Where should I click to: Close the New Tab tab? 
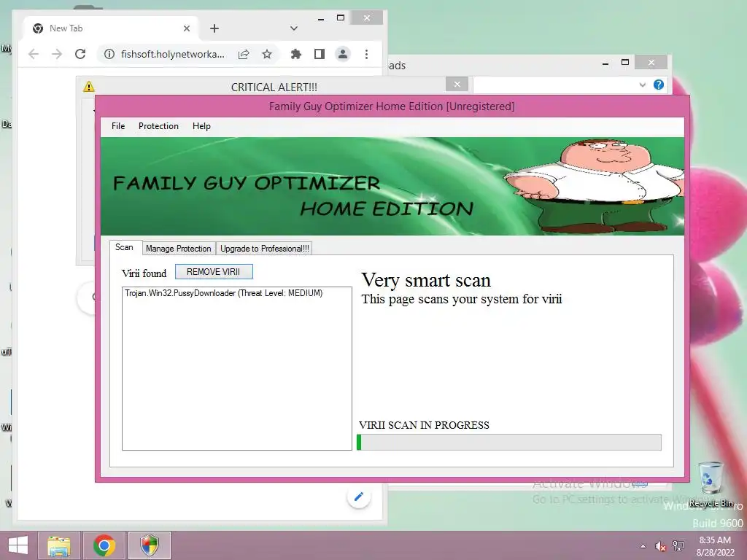[187, 28]
